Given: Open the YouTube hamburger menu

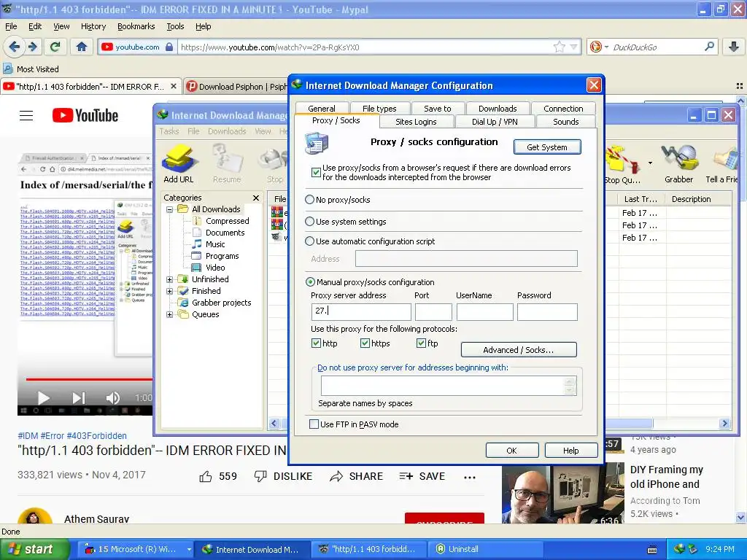Looking at the screenshot, I should pyautogui.click(x=26, y=116).
